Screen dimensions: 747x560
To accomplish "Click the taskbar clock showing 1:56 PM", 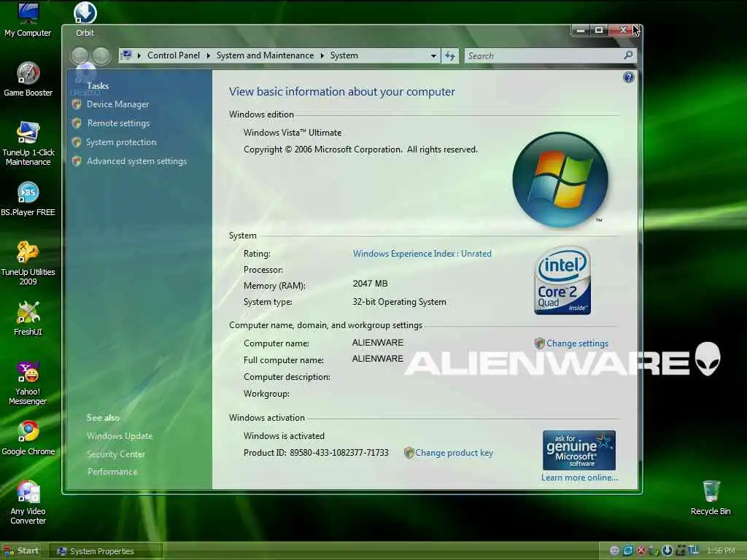I will click(x=721, y=551).
